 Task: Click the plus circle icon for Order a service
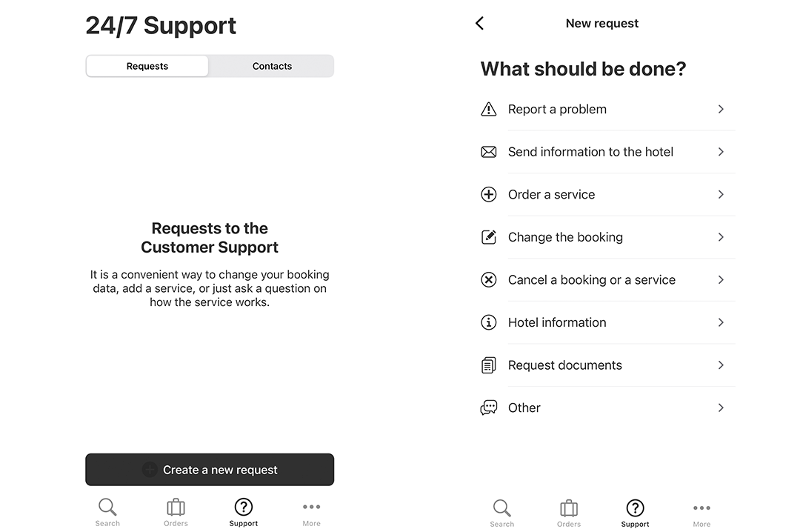(x=488, y=195)
